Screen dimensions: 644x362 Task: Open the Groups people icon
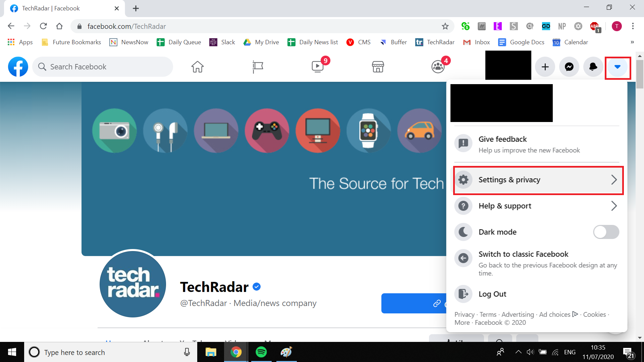pos(438,66)
